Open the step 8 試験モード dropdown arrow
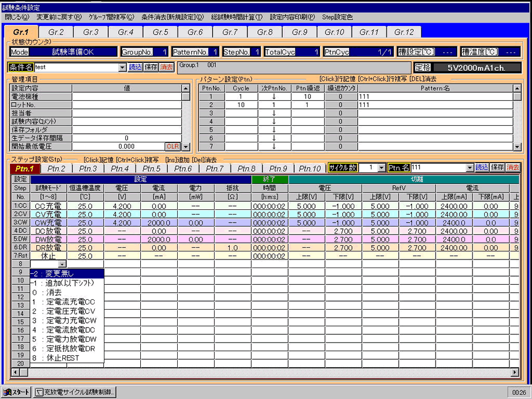 click(x=62, y=264)
